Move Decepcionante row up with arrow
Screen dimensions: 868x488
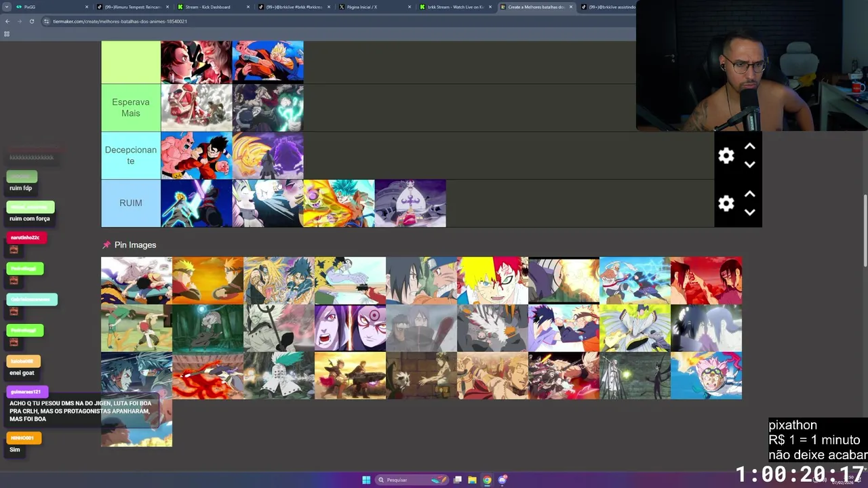tap(749, 146)
